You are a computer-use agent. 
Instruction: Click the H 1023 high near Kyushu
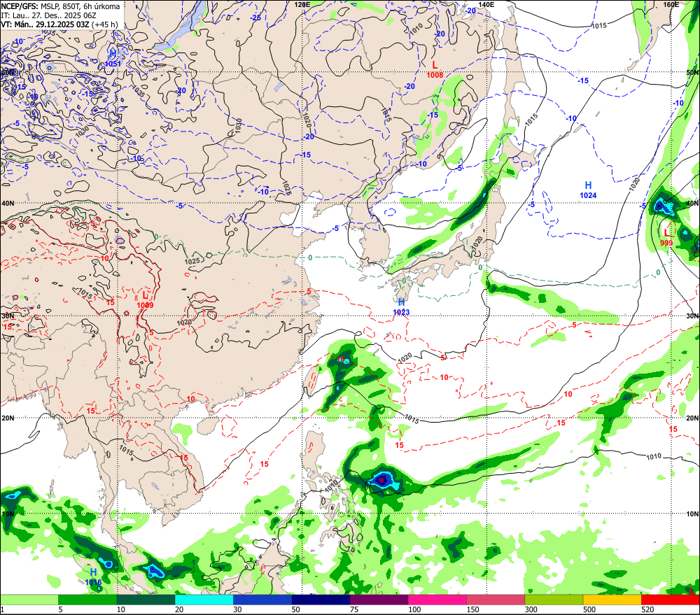pyautogui.click(x=401, y=307)
